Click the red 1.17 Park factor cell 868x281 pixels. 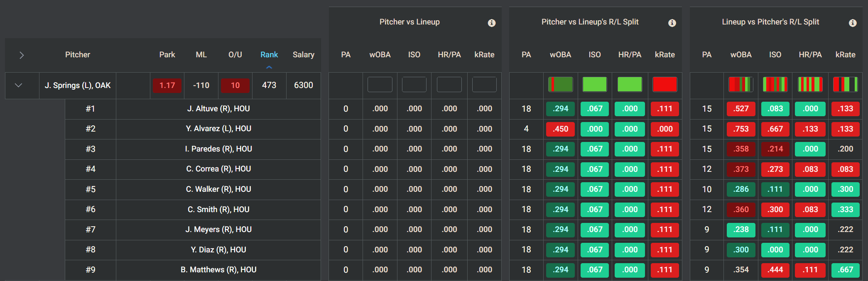(x=167, y=85)
